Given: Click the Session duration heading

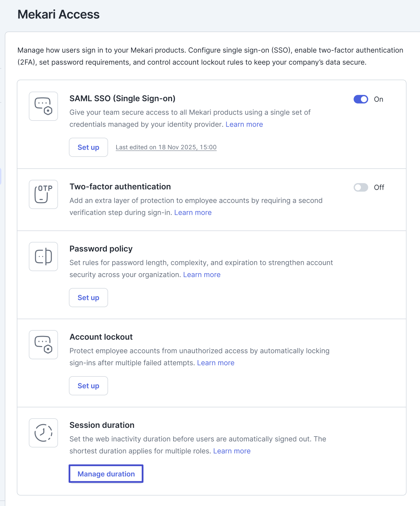Looking at the screenshot, I should click(102, 425).
